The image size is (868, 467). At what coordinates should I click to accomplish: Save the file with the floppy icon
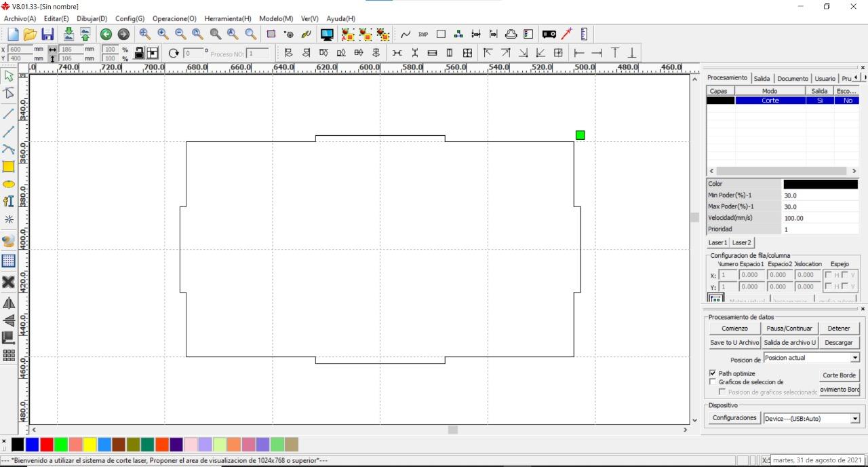tap(47, 35)
